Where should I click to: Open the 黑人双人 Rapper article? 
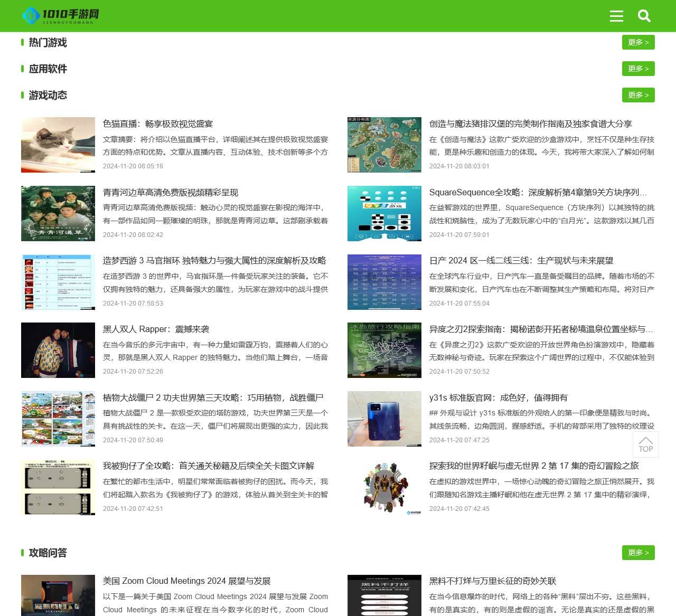click(156, 329)
